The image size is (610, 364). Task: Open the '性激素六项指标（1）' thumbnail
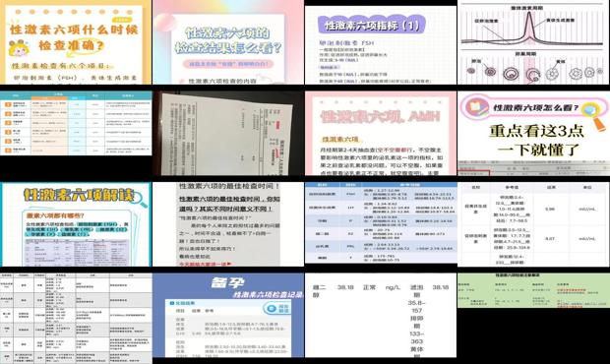[381, 44]
